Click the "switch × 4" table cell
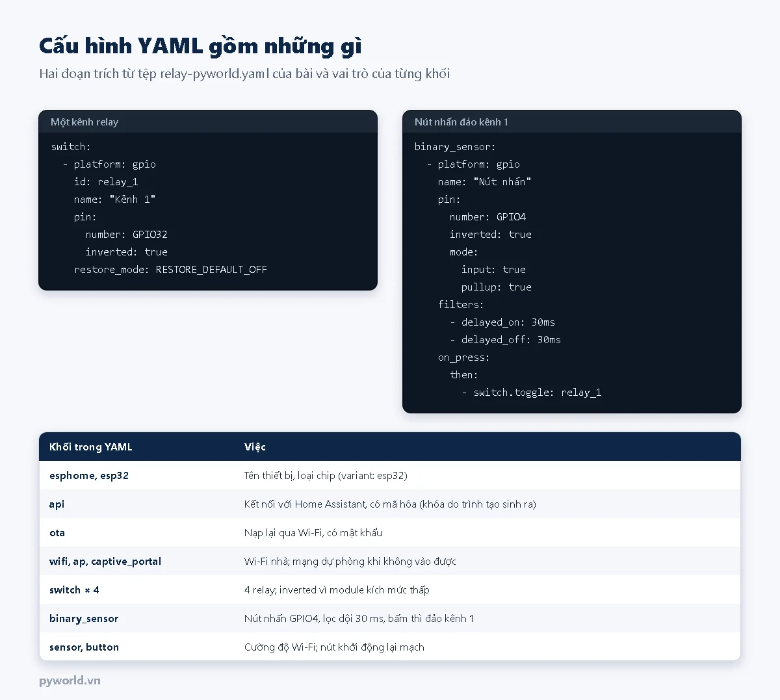Image resolution: width=780 pixels, height=700 pixels. (74, 590)
